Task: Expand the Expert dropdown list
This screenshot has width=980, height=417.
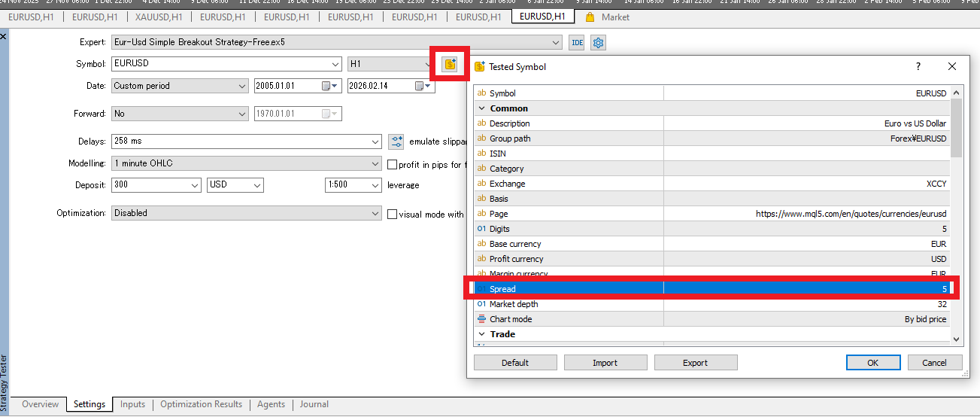Action: tap(556, 42)
